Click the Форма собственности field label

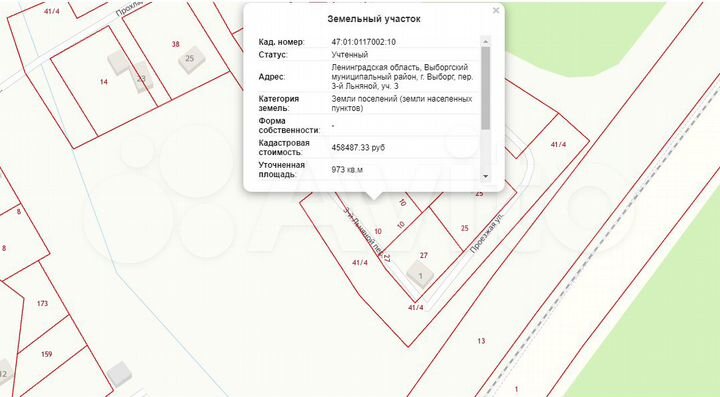tap(289, 125)
